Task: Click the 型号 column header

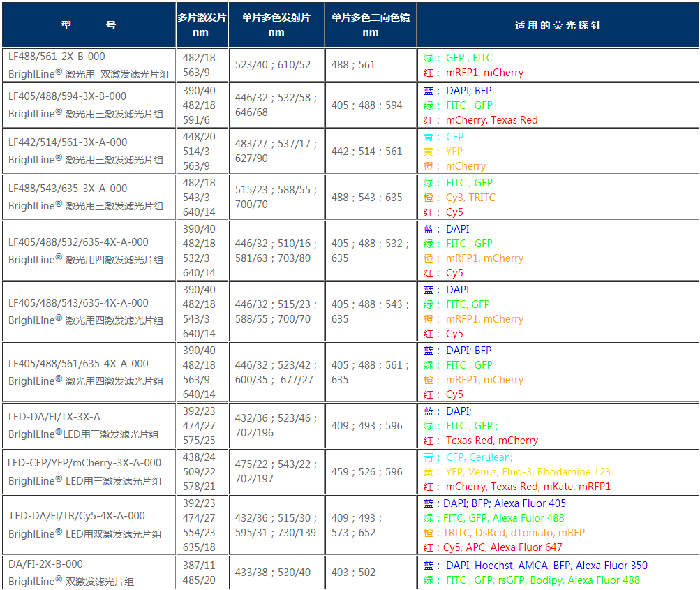Action: coord(89,25)
